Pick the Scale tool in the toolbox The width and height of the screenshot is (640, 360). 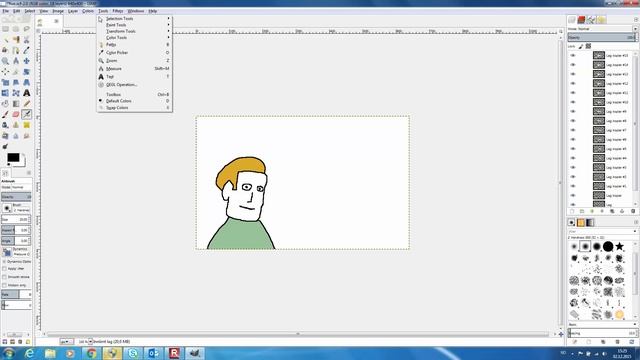click(x=5, y=82)
